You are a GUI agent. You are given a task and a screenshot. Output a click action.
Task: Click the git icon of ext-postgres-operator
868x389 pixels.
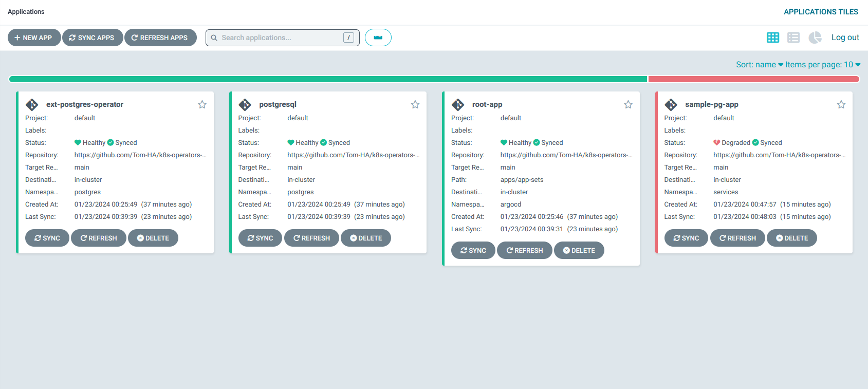[32, 105]
